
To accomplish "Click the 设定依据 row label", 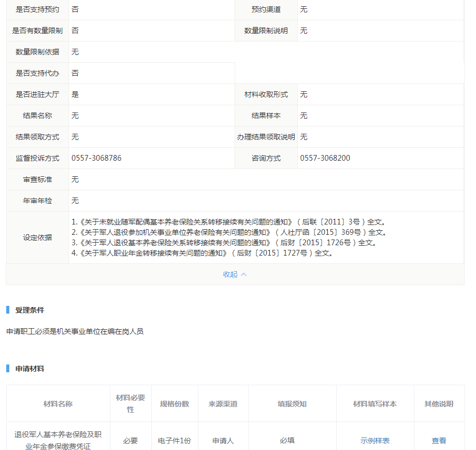I will point(37,237).
